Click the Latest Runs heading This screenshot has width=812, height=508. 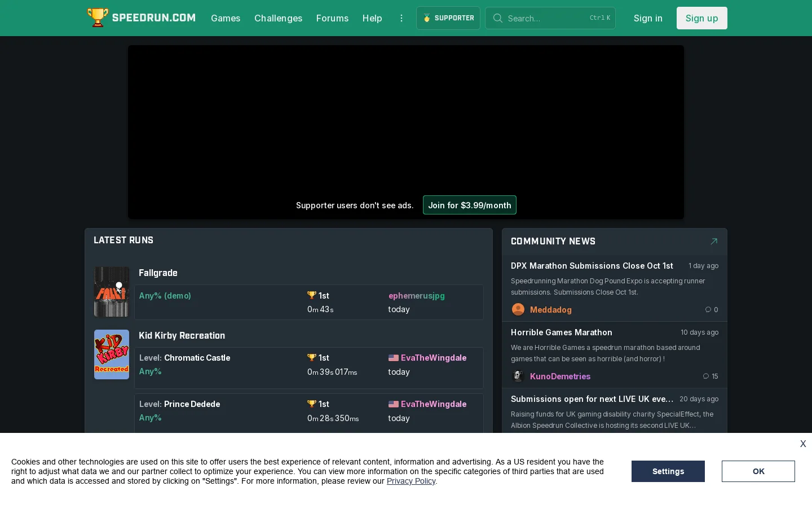pos(123,240)
